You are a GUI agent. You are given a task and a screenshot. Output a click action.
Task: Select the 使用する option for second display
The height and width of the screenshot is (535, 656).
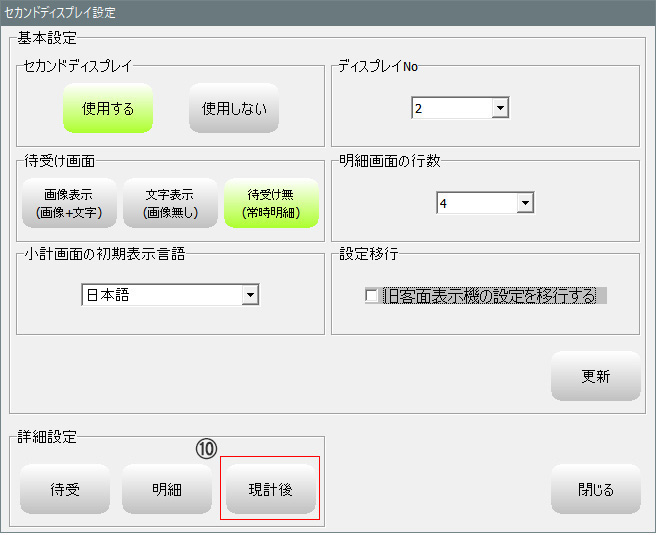[108, 108]
